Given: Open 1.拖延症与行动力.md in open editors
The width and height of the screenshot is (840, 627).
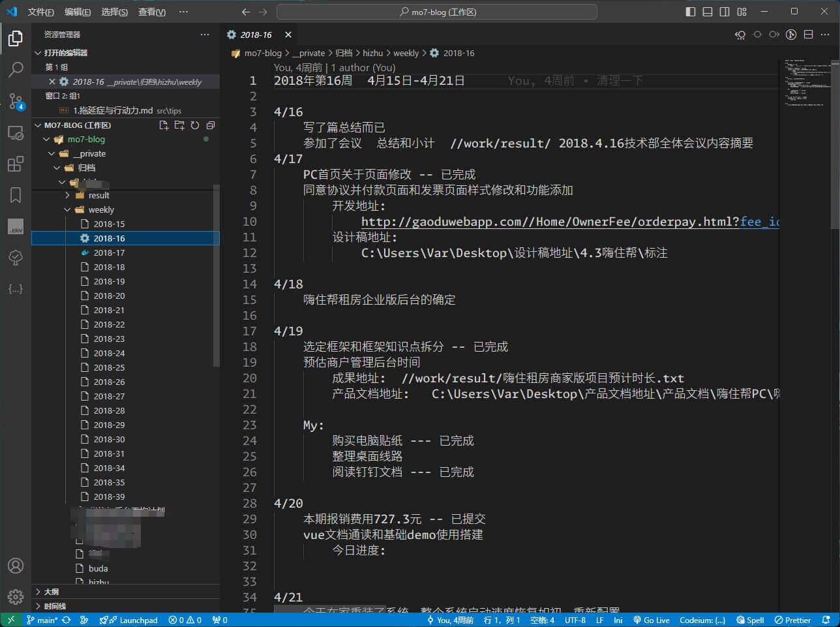Looking at the screenshot, I should [x=125, y=111].
